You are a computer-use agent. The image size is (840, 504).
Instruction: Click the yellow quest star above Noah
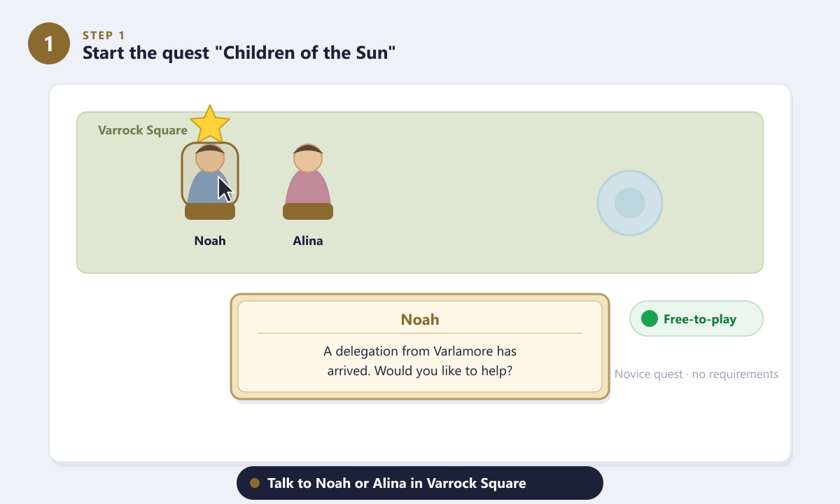coord(210,124)
